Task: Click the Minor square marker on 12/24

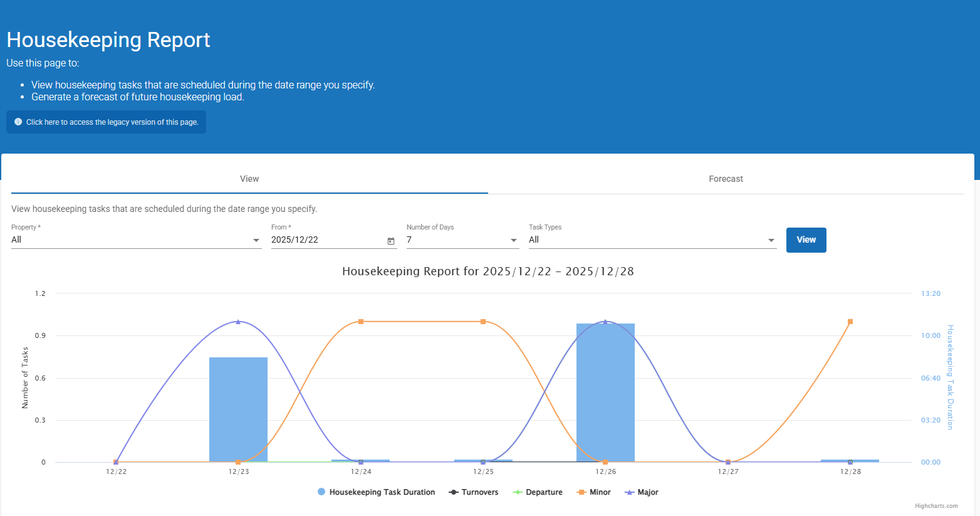Action: [x=361, y=322]
